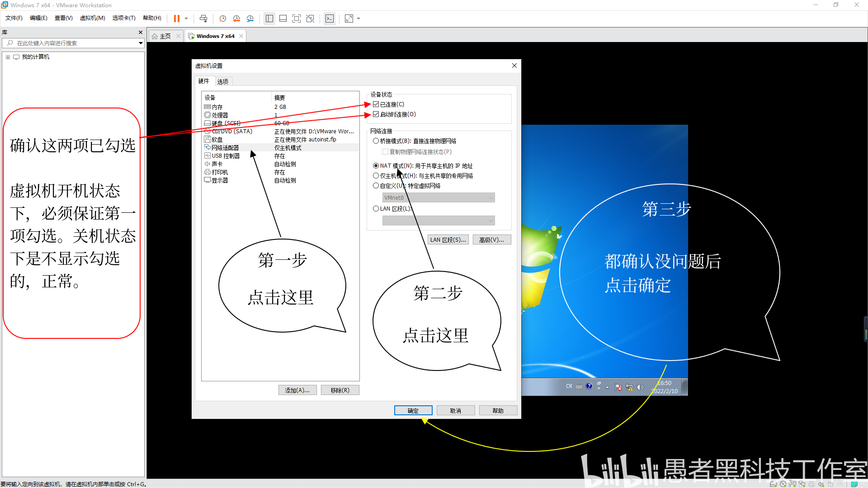The height and width of the screenshot is (488, 868).
Task: Expand the 我的计算机 tree node
Action: coord(8,57)
